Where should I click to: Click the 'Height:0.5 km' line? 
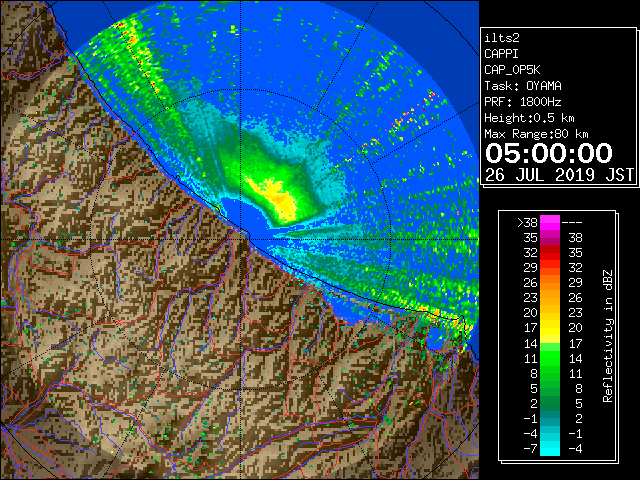pyautogui.click(x=529, y=118)
